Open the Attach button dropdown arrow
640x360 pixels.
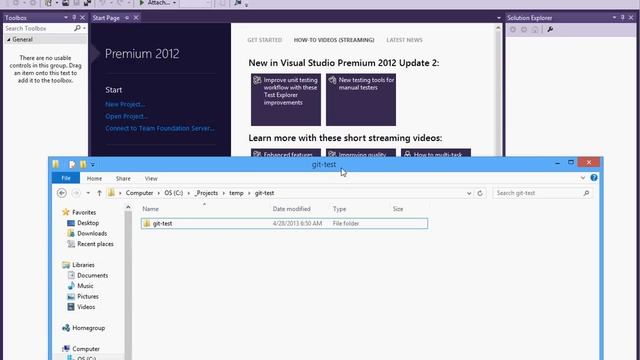[174, 3]
